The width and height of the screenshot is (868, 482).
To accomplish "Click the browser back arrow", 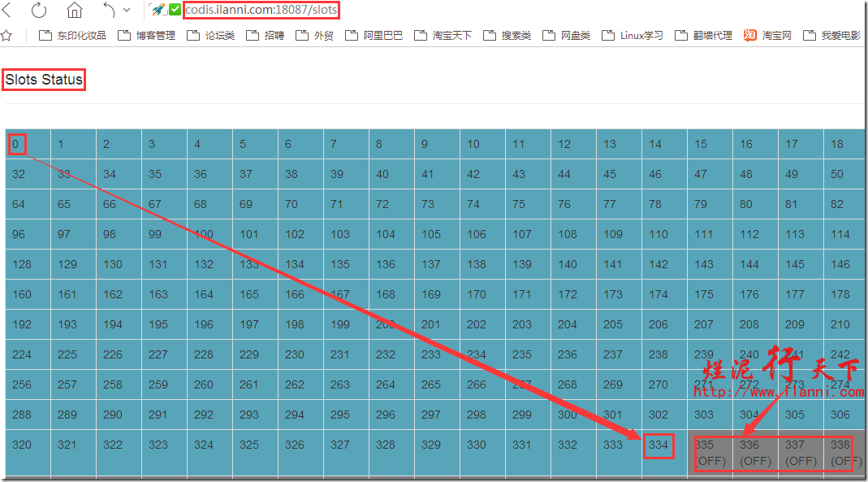I will point(7,11).
